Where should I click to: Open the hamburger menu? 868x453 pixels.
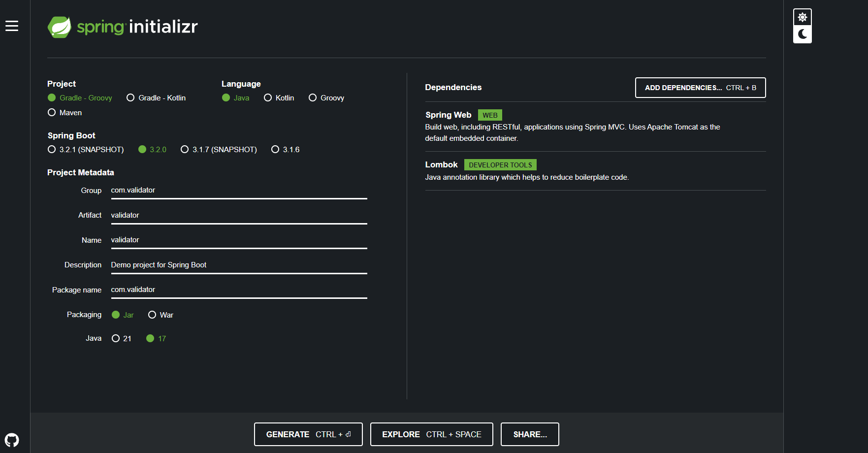pyautogui.click(x=12, y=26)
